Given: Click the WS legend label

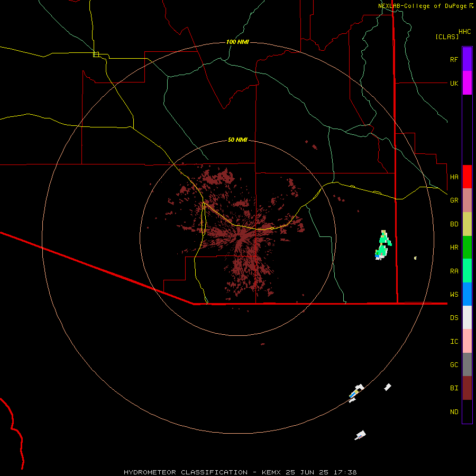Looking at the screenshot, I should point(454,294).
